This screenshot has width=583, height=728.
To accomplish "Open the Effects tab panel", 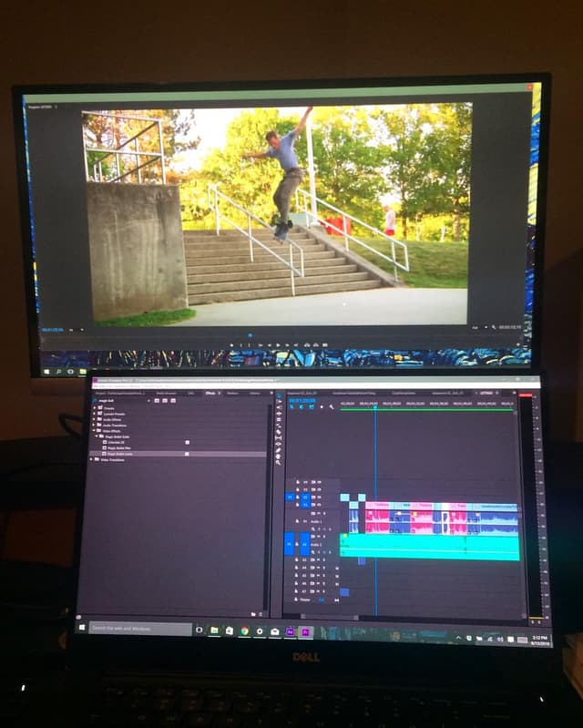I will (x=210, y=394).
